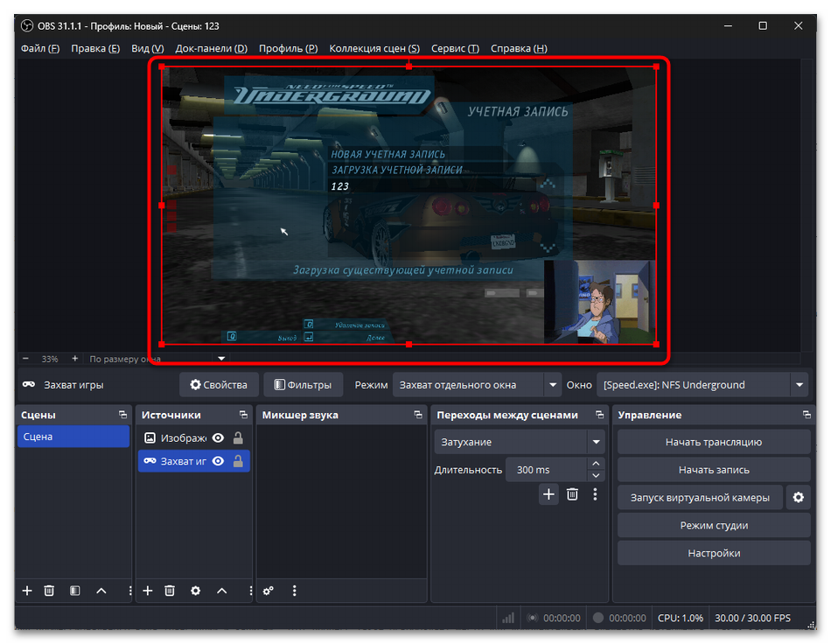Delete the selected scene with trash icon

click(x=49, y=591)
